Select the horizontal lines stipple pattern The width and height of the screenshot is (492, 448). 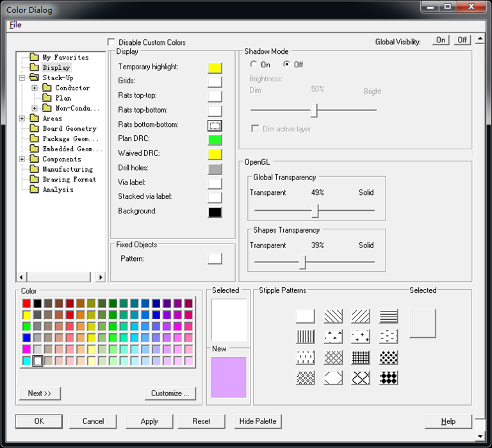tap(388, 316)
